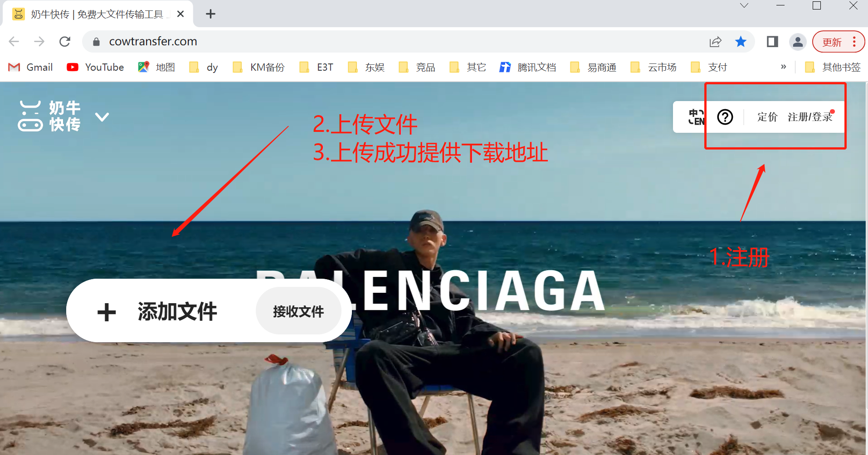
Task: Open the E3T bookmark folder
Action: pyautogui.click(x=317, y=67)
